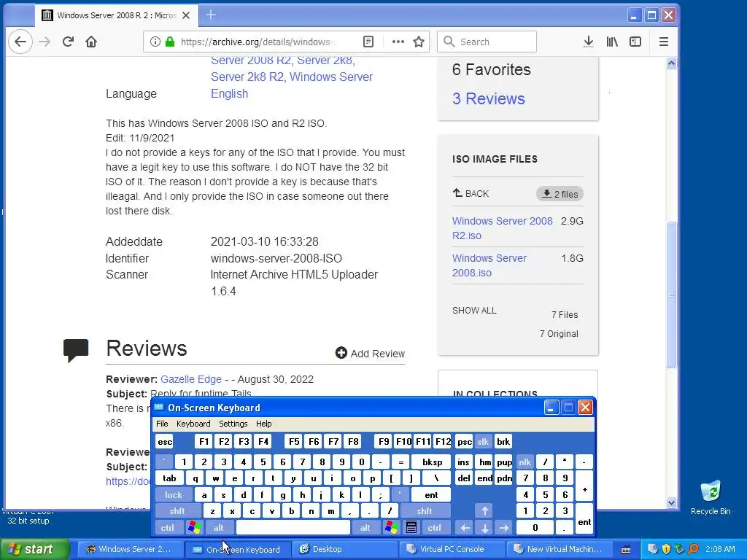Image resolution: width=747 pixels, height=560 pixels.
Task: Download Windows Server 2008 R2.iso link
Action: click(502, 228)
